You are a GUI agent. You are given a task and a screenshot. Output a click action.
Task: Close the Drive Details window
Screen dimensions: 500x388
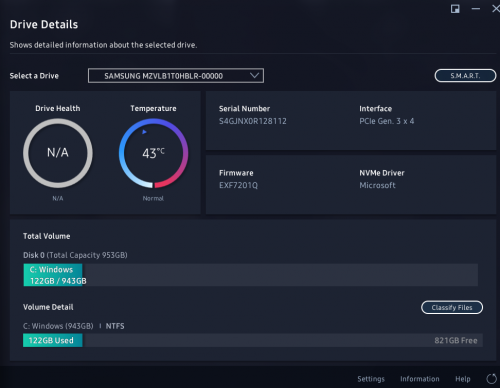tap(496, 9)
